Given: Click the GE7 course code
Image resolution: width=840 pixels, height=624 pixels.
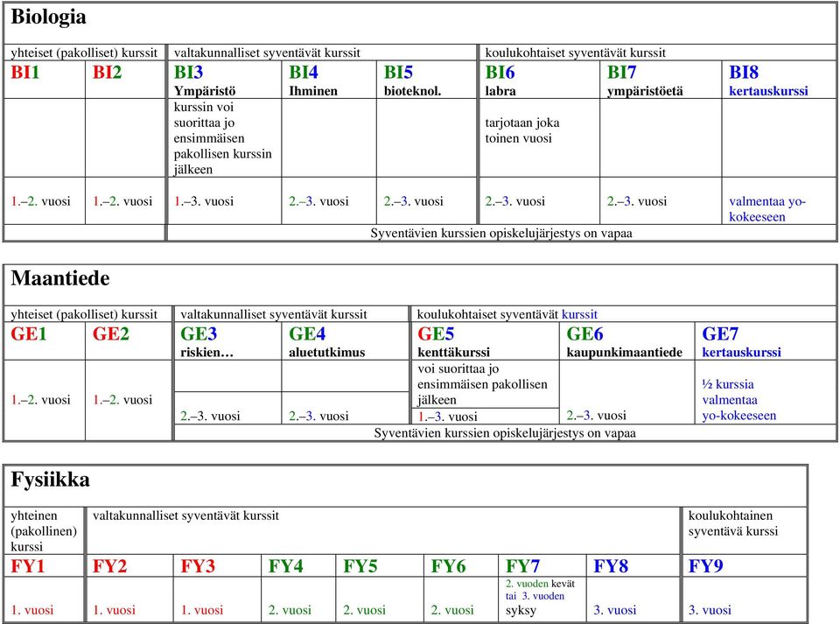Looking at the screenshot, I should point(720,334).
